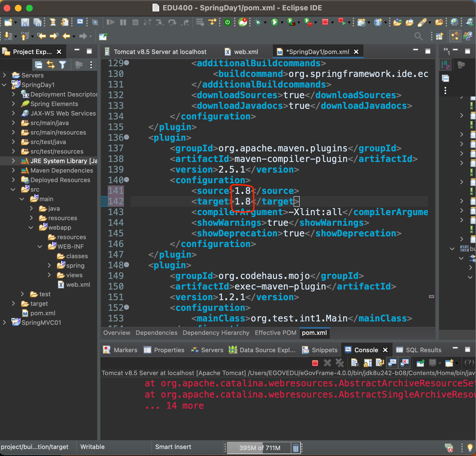Screen dimensions: 476x456
Task: Collapse the SpringDay1 project node
Action: 4,84
